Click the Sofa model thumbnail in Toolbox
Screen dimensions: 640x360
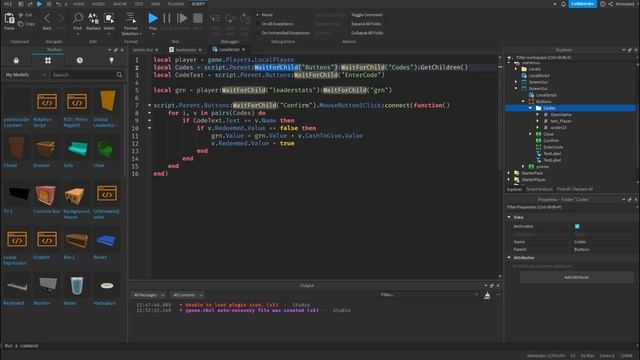pyautogui.click(x=77, y=149)
